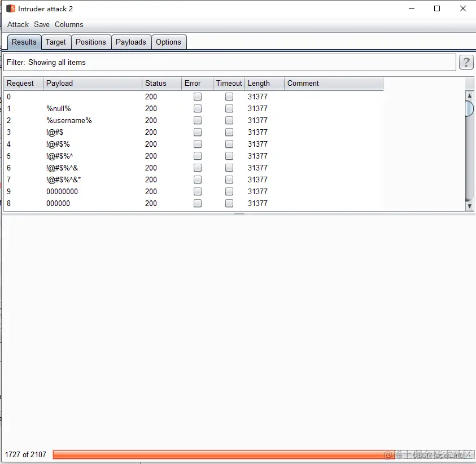Image resolution: width=476 pixels, height=464 pixels.
Task: Click the Filter: Showing all items bar
Action: (x=229, y=63)
